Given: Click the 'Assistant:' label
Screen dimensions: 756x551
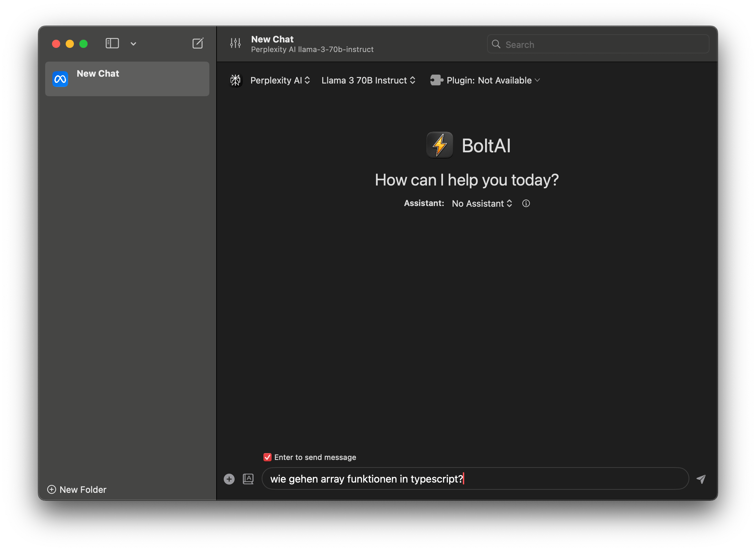Looking at the screenshot, I should point(424,203).
